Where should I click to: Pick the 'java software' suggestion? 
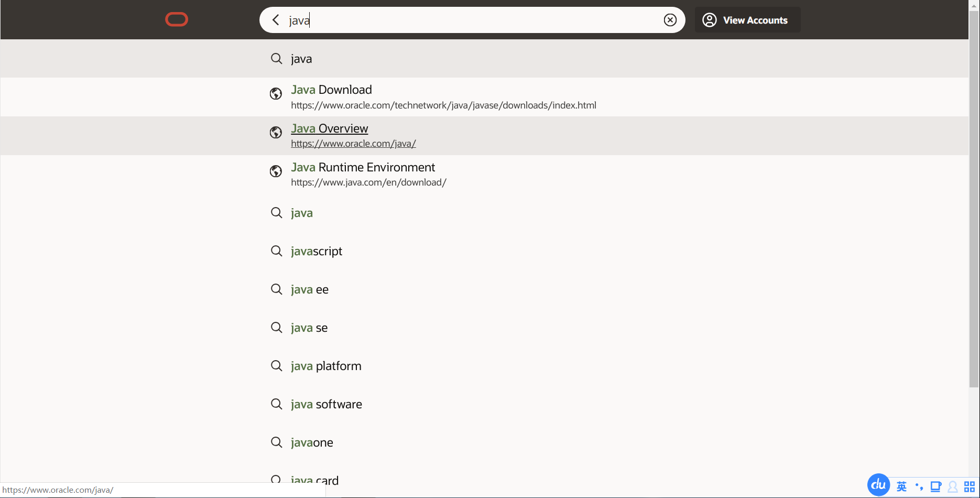click(326, 405)
